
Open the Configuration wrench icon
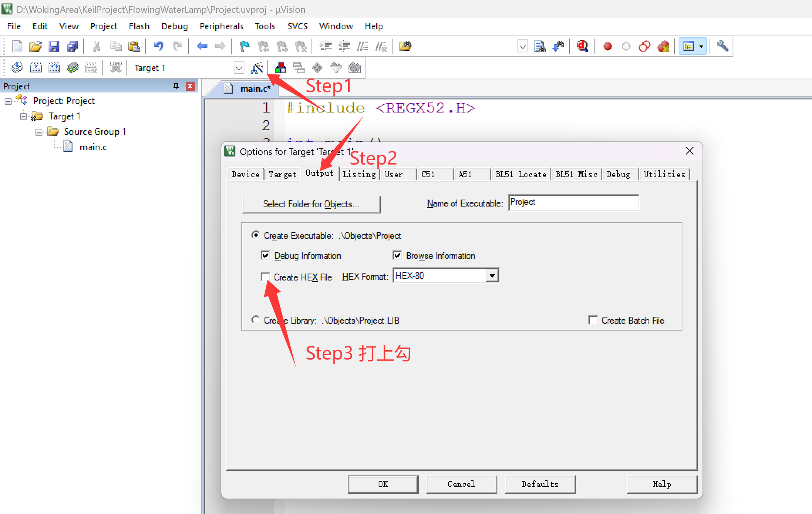click(x=722, y=46)
